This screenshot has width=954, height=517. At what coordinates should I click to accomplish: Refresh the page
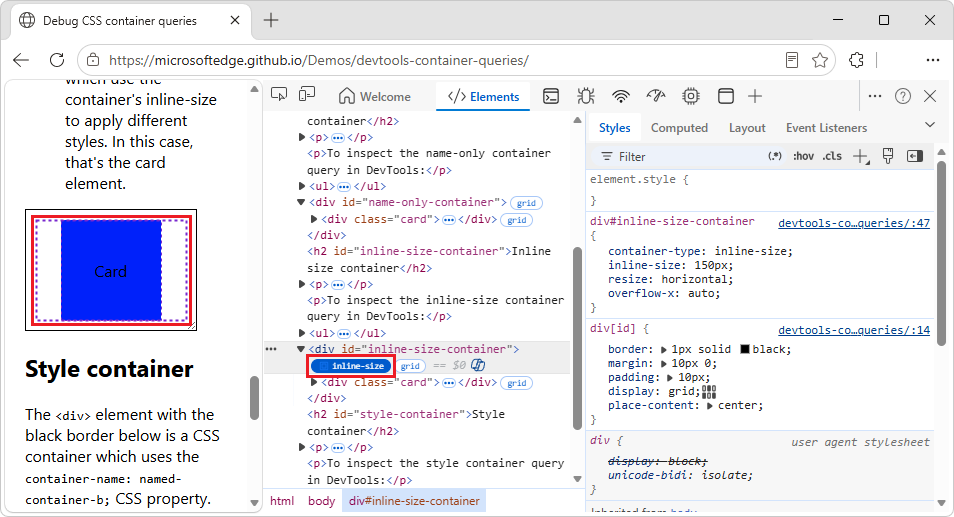57,60
